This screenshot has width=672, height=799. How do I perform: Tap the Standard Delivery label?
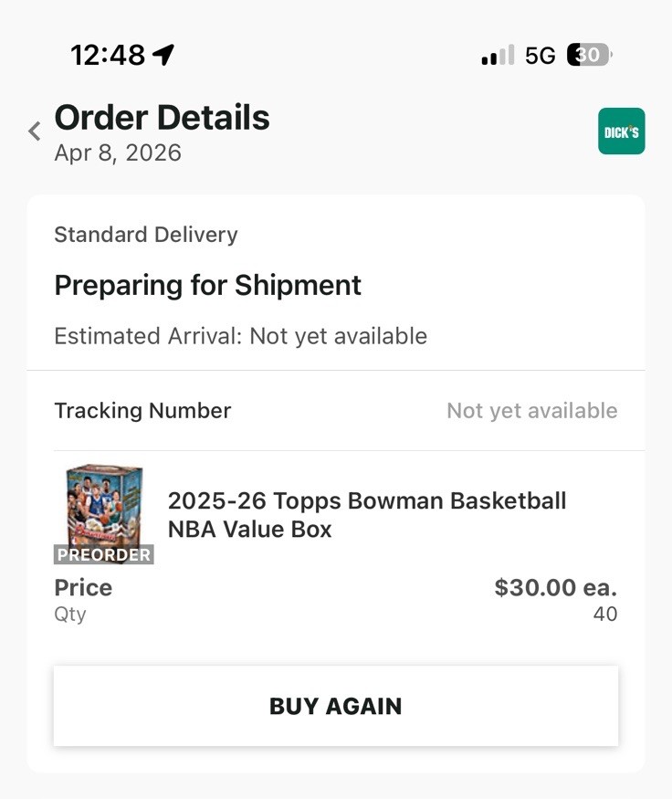[x=146, y=235]
